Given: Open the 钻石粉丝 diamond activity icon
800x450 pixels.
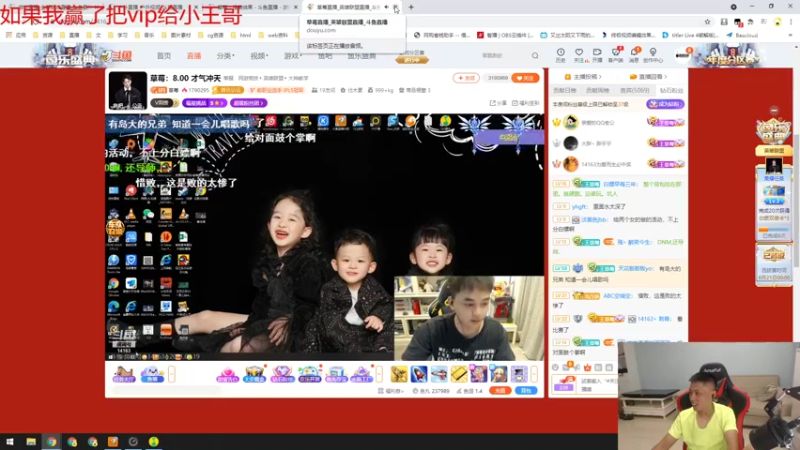Looking at the screenshot, I should click(282, 374).
